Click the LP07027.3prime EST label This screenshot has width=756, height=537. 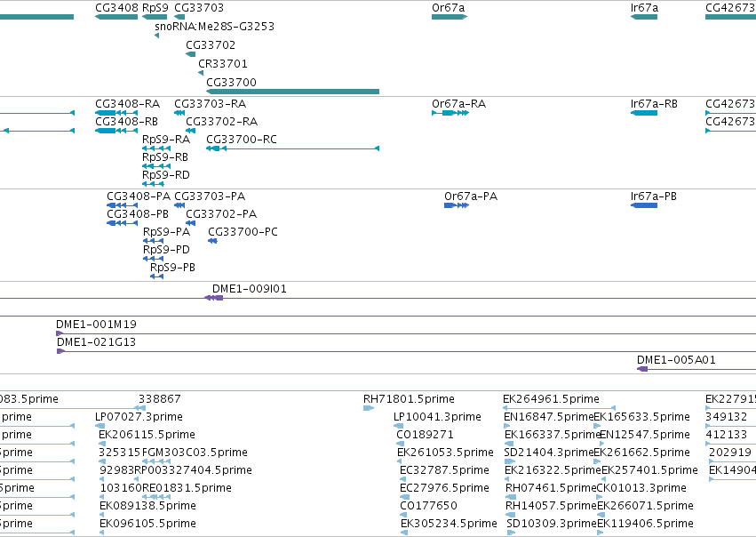click(139, 417)
